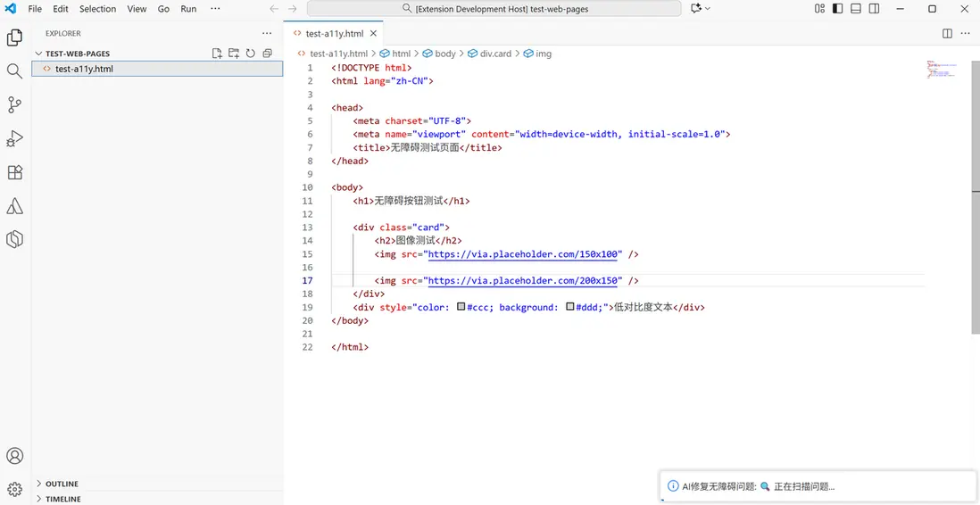Open the Selection menu

click(x=97, y=9)
